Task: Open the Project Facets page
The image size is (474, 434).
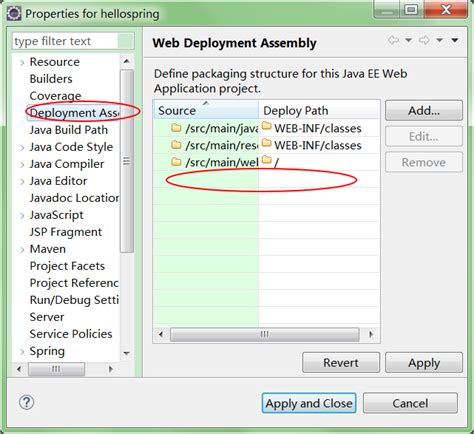Action: (67, 266)
